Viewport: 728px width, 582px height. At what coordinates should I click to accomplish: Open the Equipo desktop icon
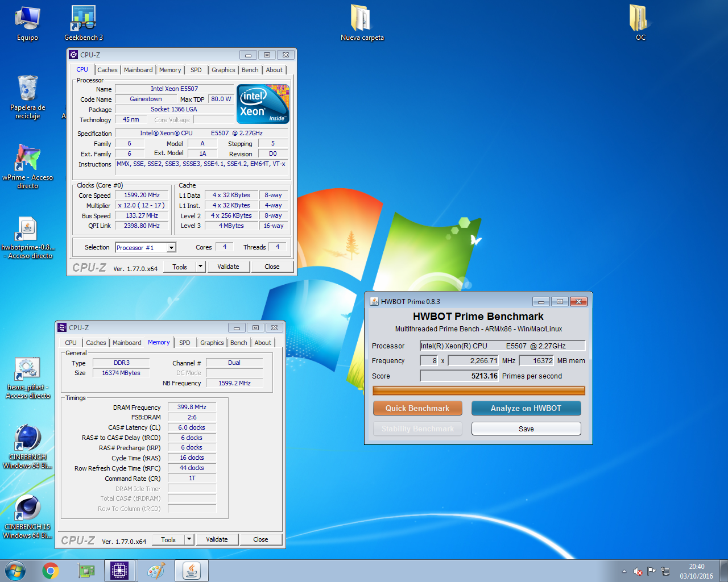[x=27, y=24]
